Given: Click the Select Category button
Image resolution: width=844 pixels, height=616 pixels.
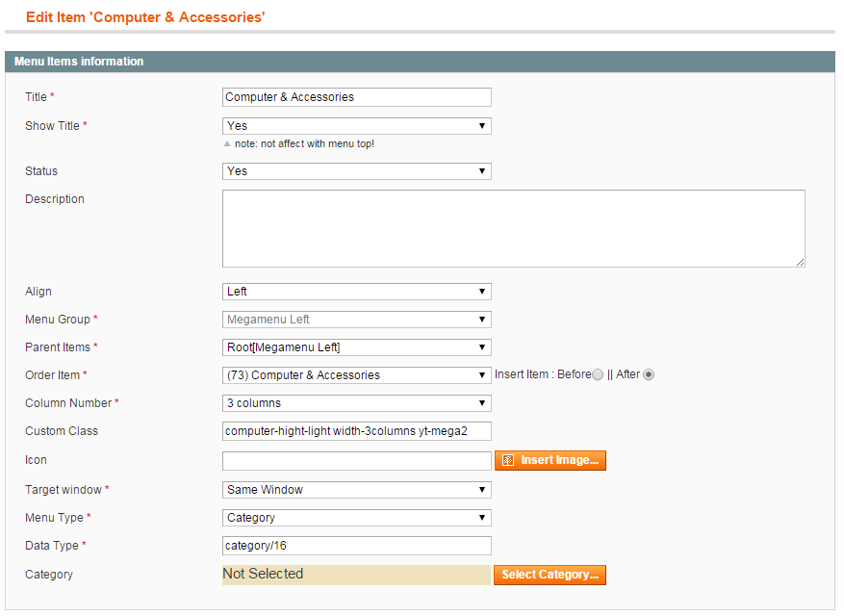Looking at the screenshot, I should 550,575.
